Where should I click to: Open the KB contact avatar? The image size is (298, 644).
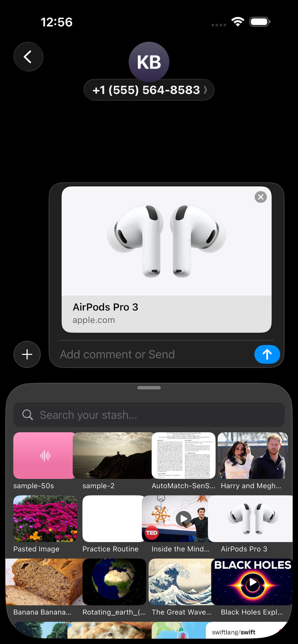coord(149,62)
